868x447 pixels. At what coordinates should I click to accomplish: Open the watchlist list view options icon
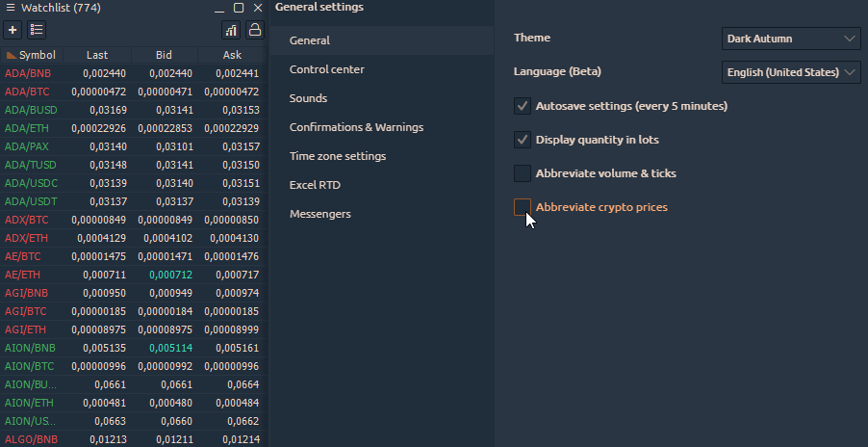click(x=37, y=30)
